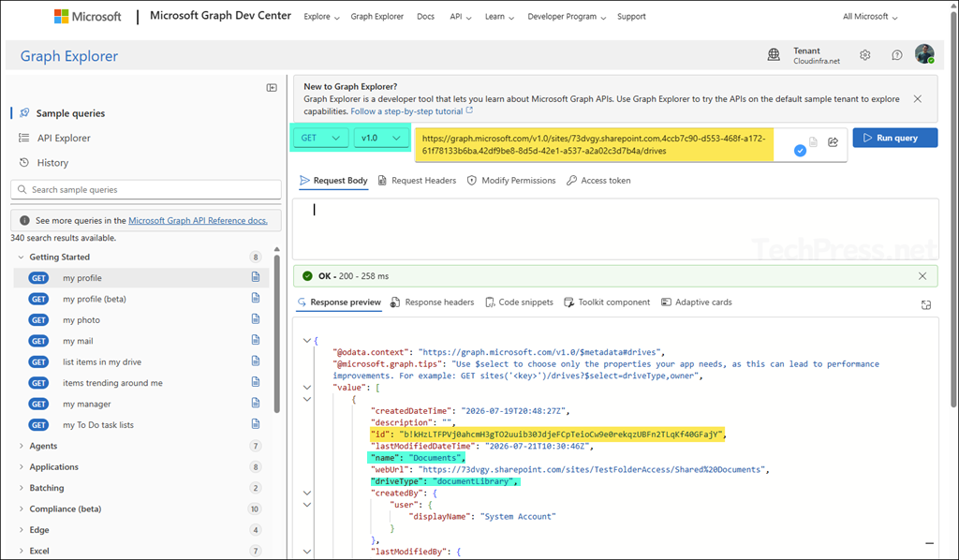959x560 pixels.
Task: Expand the Agents category
Action: 21,446
